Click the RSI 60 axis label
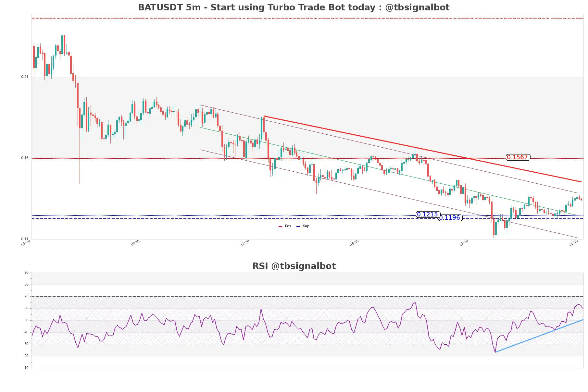 26,308
